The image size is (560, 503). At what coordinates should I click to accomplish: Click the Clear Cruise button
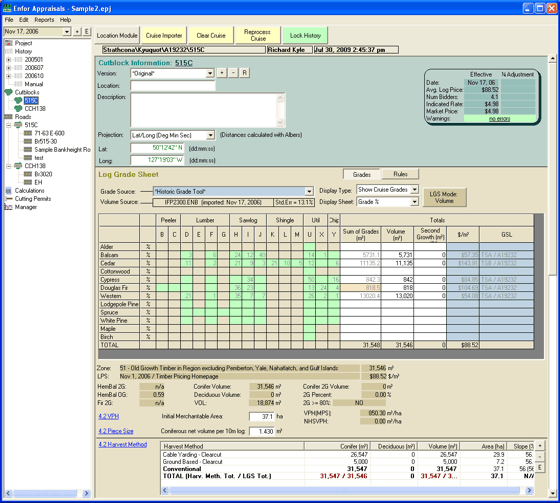tap(211, 35)
